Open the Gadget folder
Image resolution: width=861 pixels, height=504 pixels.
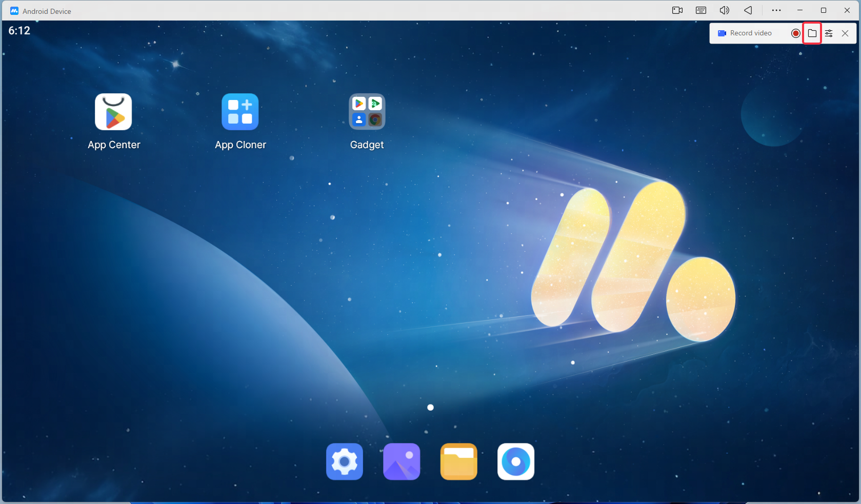pyautogui.click(x=367, y=112)
